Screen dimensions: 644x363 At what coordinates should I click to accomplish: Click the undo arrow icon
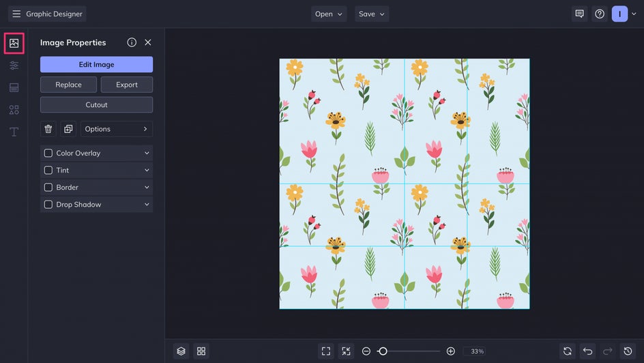tap(587, 351)
